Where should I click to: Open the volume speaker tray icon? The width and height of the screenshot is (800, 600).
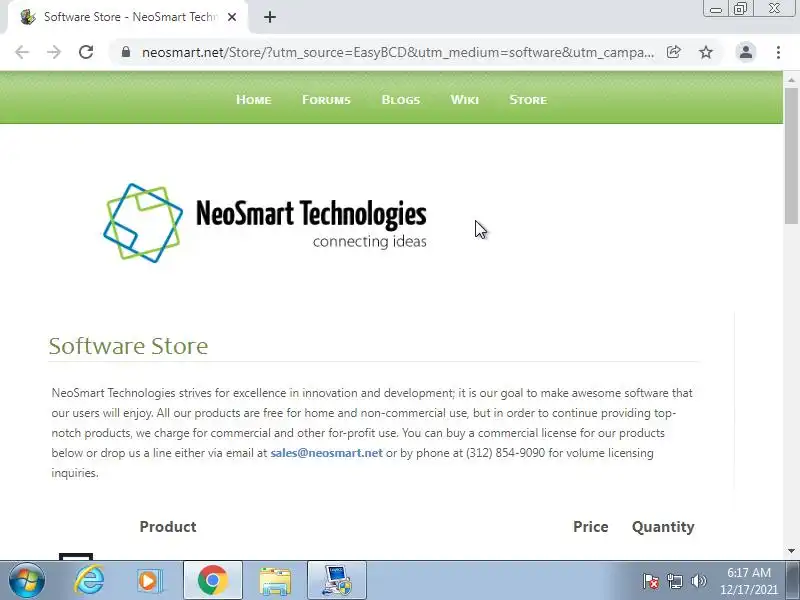(698, 581)
